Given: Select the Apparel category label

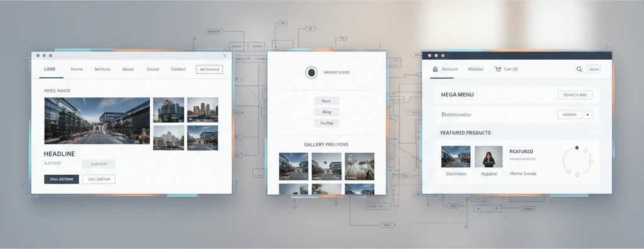Looking at the screenshot, I should [489, 174].
